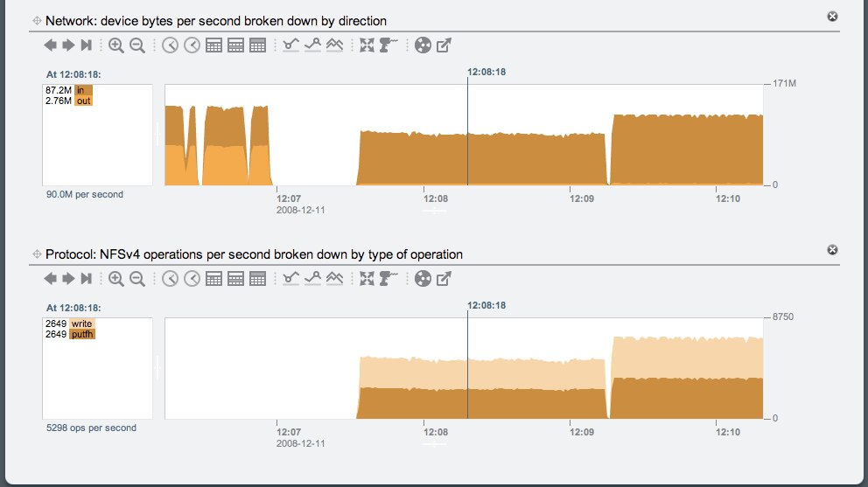This screenshot has height=487, width=868.
Task: Highlight the "out" direction legend entry
Action: click(83, 101)
